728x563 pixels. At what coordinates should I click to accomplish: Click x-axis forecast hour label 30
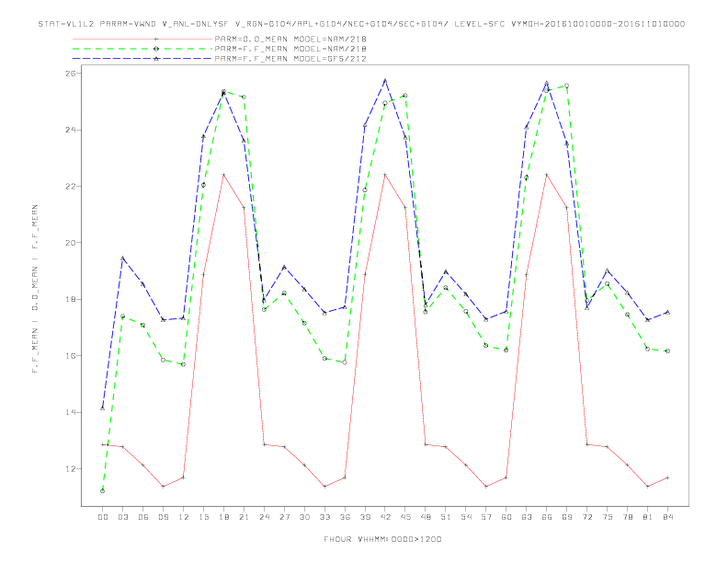[304, 517]
